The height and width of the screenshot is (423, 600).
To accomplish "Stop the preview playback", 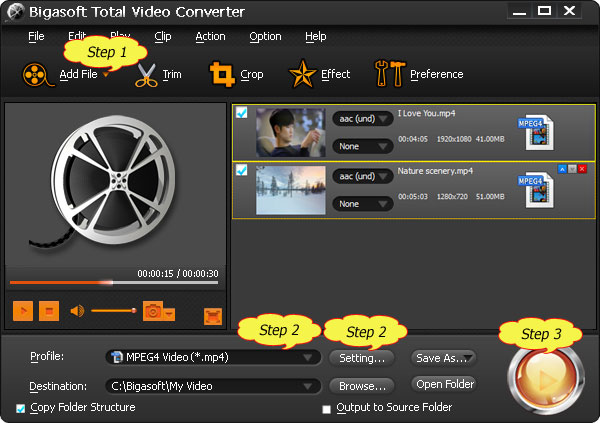I will coord(49,311).
